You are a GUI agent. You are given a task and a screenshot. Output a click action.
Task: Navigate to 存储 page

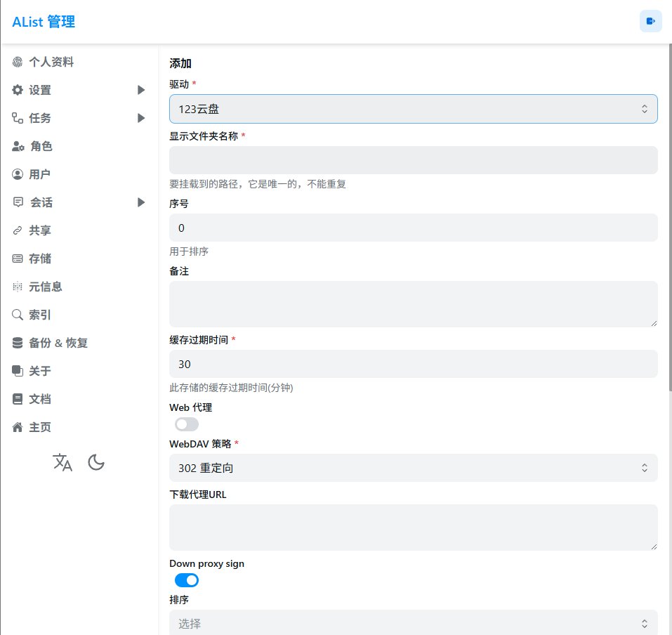(40, 258)
